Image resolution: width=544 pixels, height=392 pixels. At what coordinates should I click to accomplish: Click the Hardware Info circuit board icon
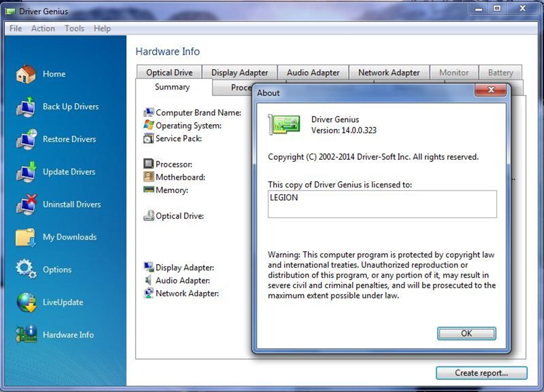26,334
